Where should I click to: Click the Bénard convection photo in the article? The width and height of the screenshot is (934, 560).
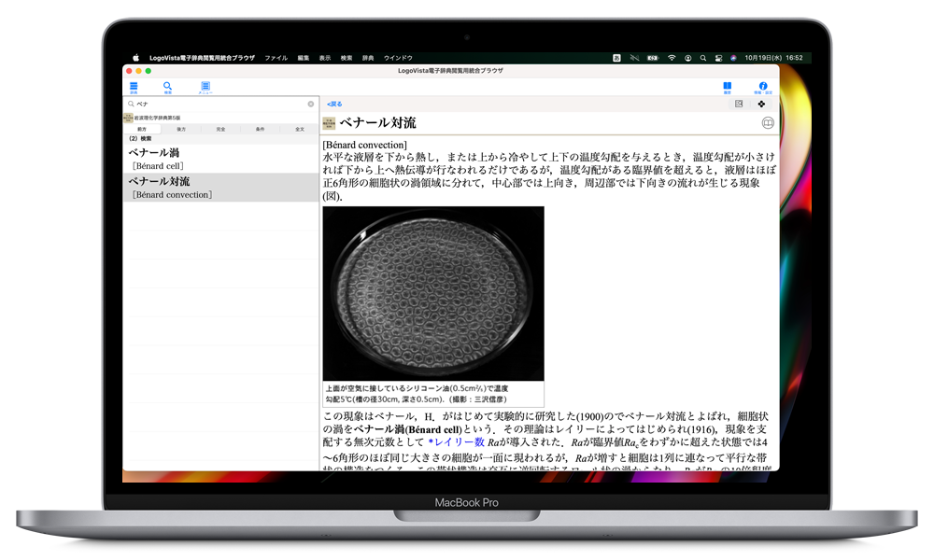coord(433,293)
